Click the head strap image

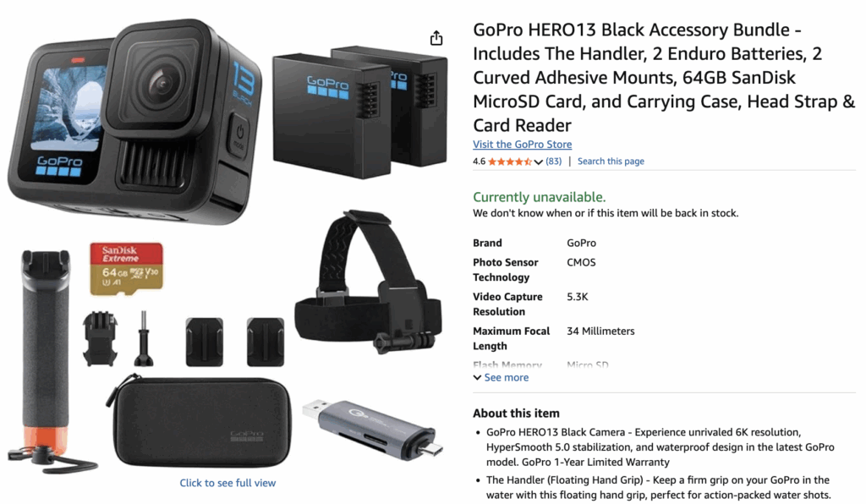point(369,282)
